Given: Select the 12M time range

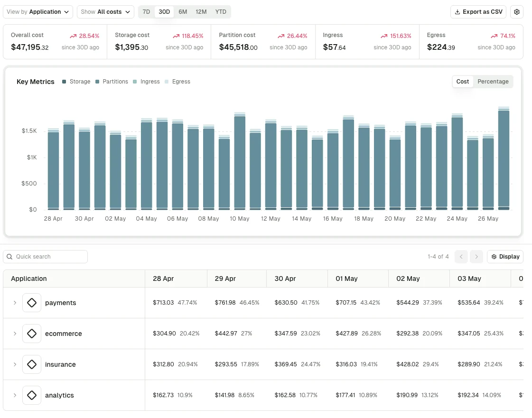Looking at the screenshot, I should pyautogui.click(x=201, y=12).
